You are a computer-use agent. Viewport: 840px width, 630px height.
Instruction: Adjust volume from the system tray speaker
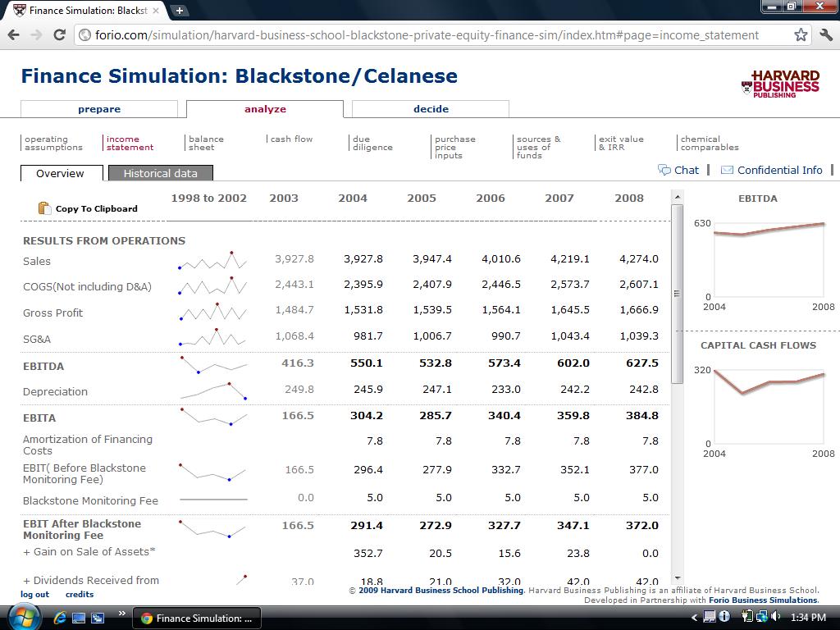[775, 617]
